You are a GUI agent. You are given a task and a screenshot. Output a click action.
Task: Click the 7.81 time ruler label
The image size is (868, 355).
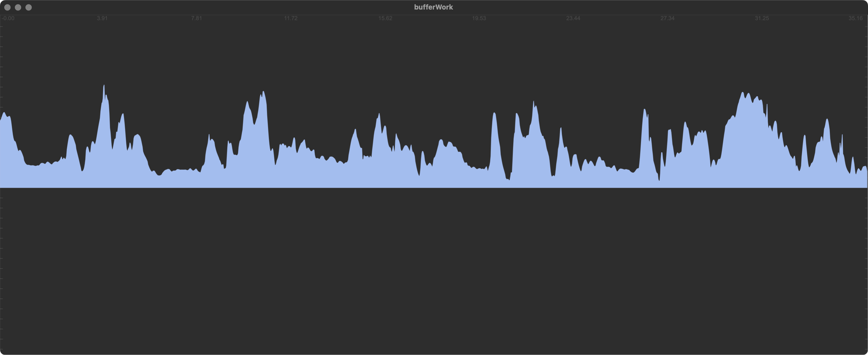coord(196,18)
